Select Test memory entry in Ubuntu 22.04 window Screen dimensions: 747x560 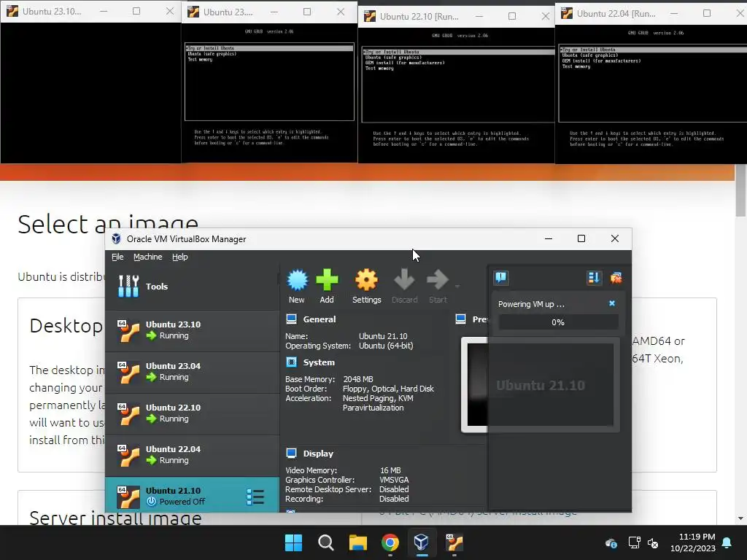click(x=576, y=66)
